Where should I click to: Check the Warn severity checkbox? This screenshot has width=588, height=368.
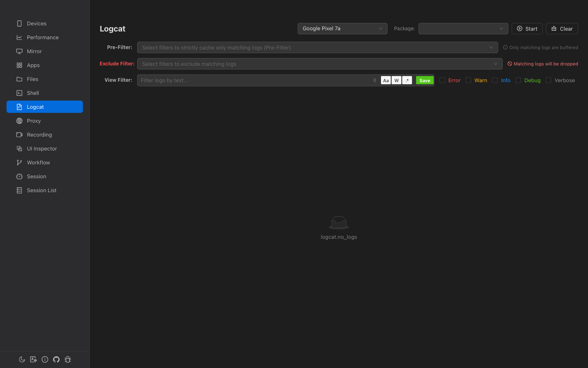468,80
